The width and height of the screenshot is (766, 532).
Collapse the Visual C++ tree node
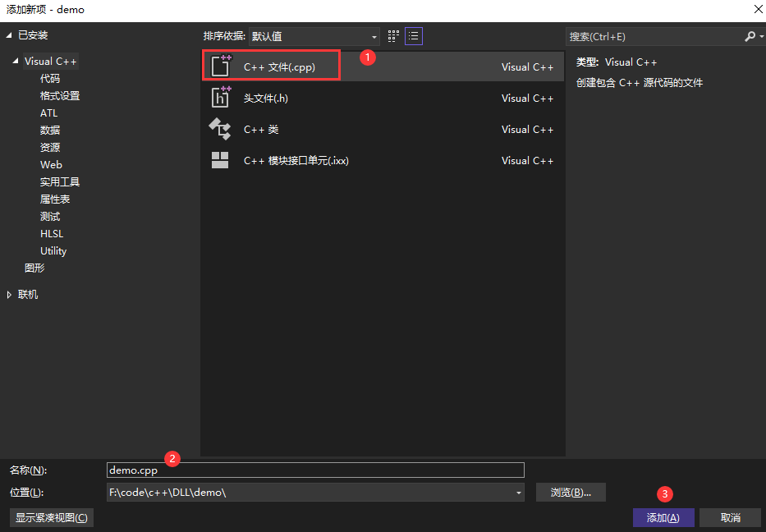coord(16,61)
